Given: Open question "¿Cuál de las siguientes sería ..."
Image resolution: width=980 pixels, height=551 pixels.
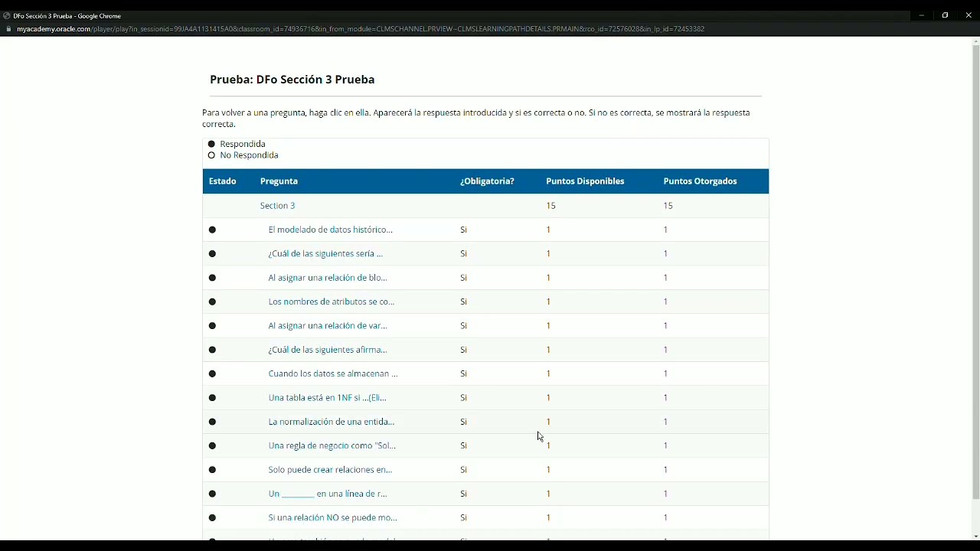Looking at the screenshot, I should 325,253.
